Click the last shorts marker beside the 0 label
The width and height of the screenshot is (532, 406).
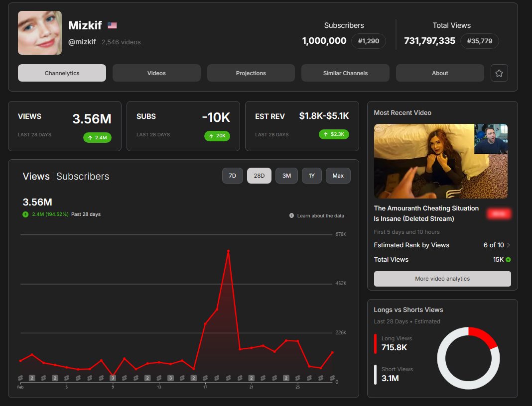click(332, 378)
